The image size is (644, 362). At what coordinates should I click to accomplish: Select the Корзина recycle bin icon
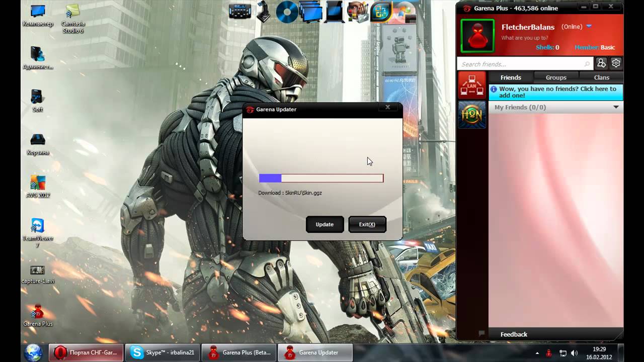click(38, 143)
